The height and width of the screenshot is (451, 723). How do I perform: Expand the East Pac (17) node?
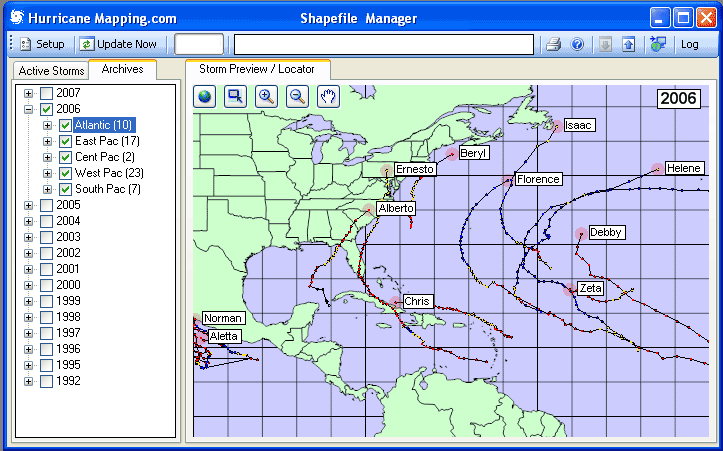tap(47, 141)
